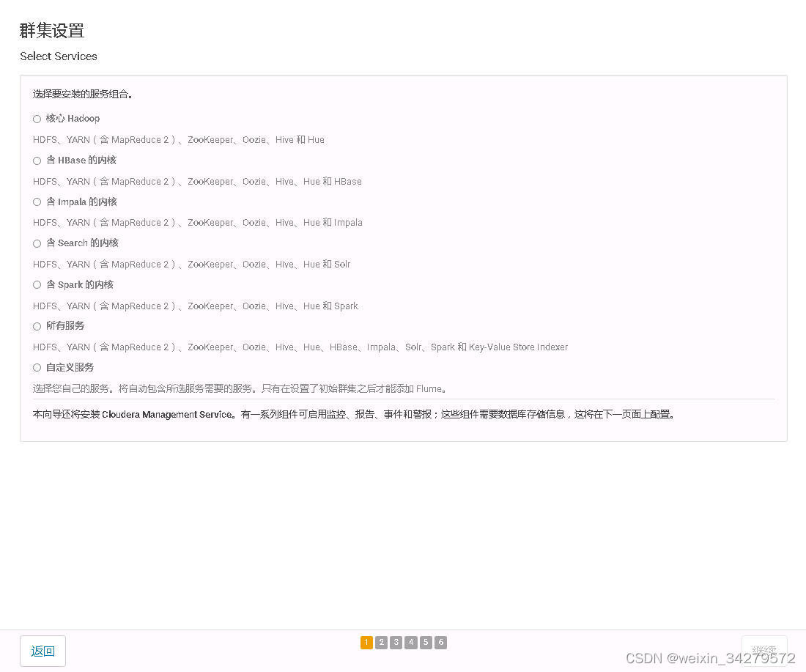This screenshot has width=806, height=672.
Task: Choose the 所有服务 radio option
Action: [x=37, y=327]
